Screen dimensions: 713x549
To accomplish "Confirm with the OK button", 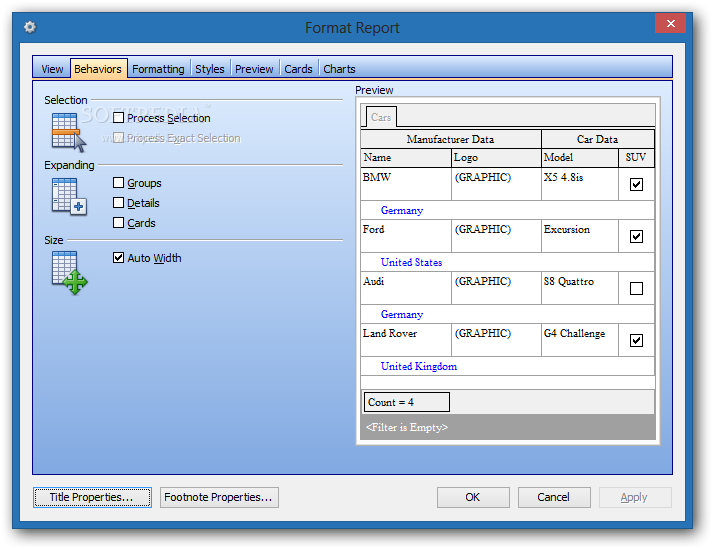I will pyautogui.click(x=473, y=497).
